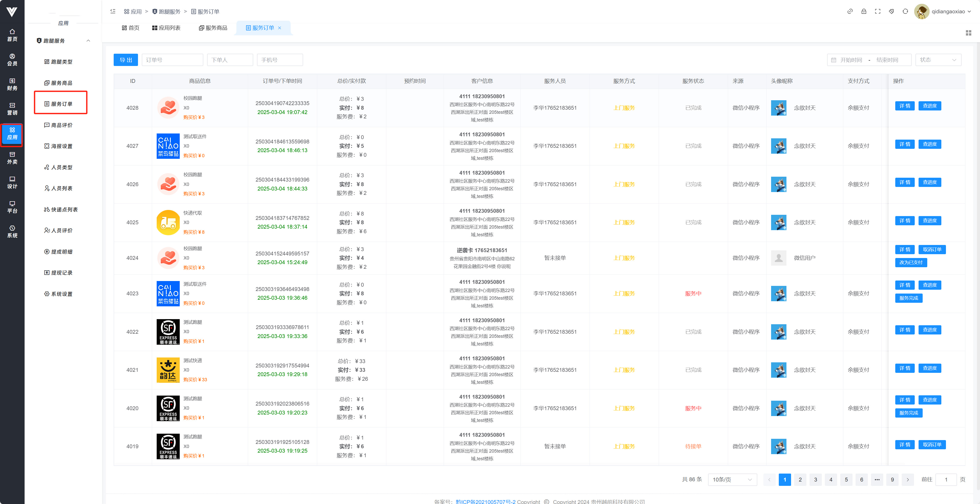Click the sidebar collapse icon in header
This screenshot has width=980, height=504.
pos(113,12)
